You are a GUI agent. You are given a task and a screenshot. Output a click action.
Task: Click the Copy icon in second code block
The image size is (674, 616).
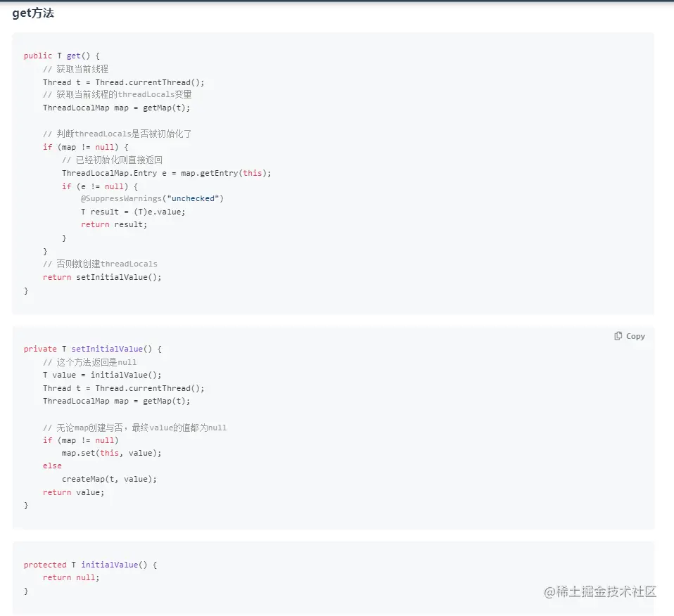[618, 336]
